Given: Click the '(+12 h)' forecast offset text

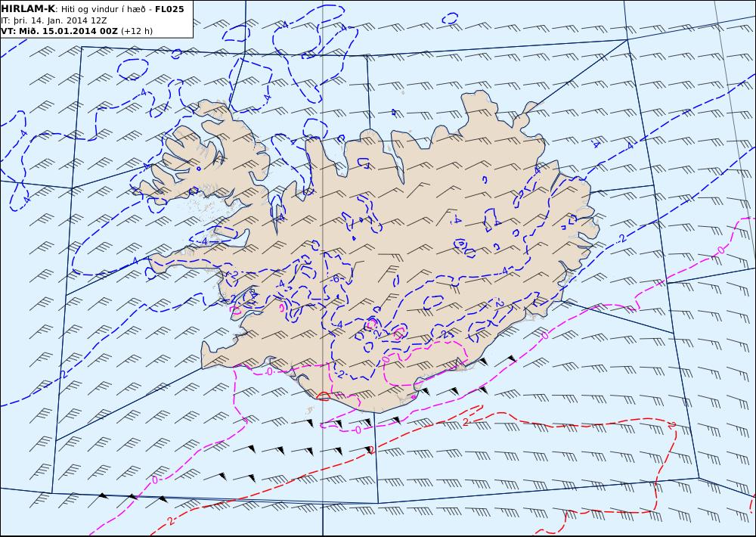Looking at the screenshot, I should tap(136, 31).
